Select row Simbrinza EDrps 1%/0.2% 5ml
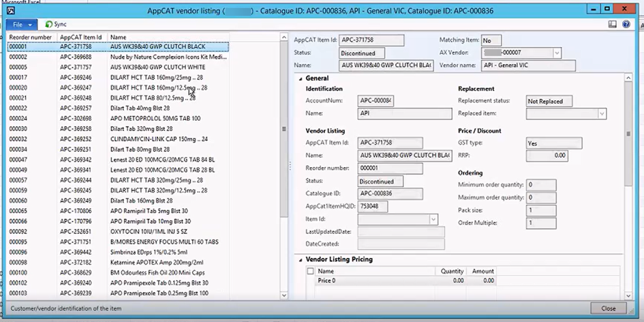Viewport: 644px width, 322px height. coord(117,252)
